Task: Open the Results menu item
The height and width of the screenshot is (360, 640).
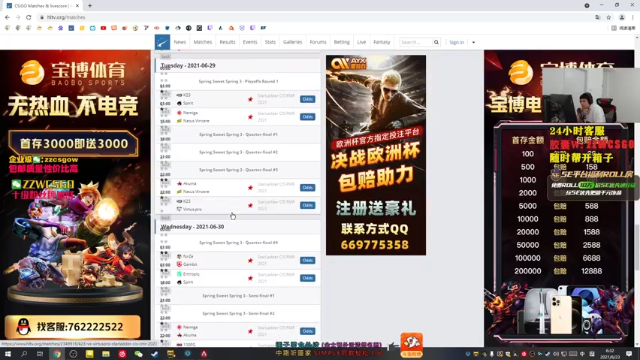Action: tap(227, 42)
